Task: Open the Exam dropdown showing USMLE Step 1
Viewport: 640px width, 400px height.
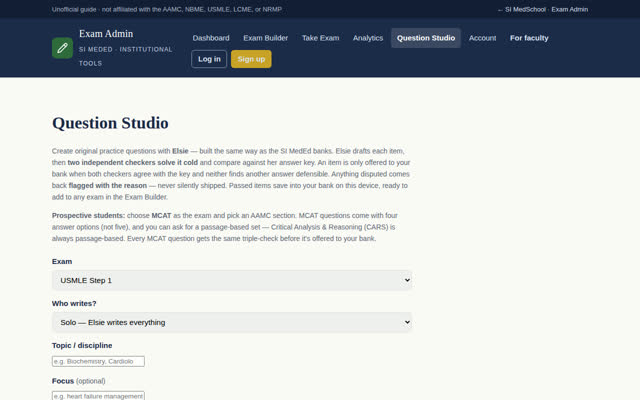Action: 232,280
